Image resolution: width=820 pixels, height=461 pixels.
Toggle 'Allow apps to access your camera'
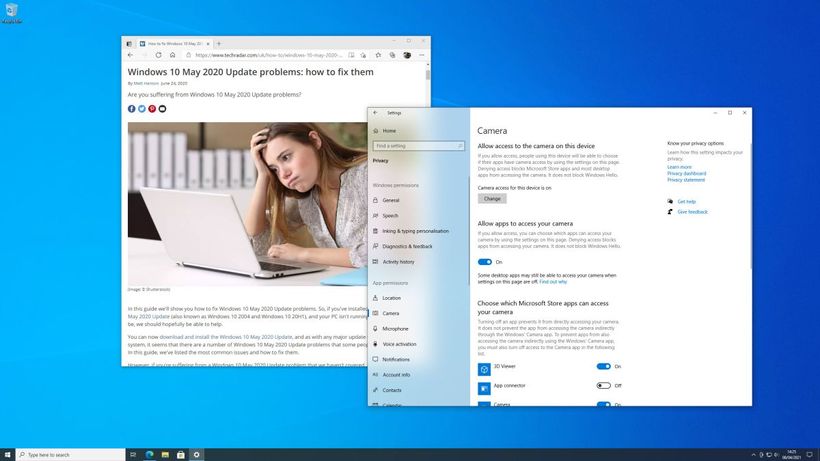485,262
